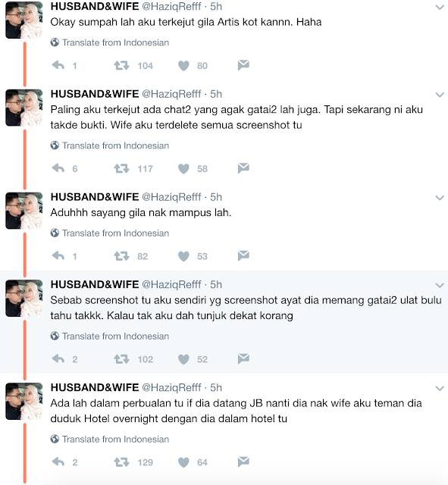Screen dimensions: 448x485
Task: Send 'Paling aku terkejut' tweet via direct message
Action: 243,168
